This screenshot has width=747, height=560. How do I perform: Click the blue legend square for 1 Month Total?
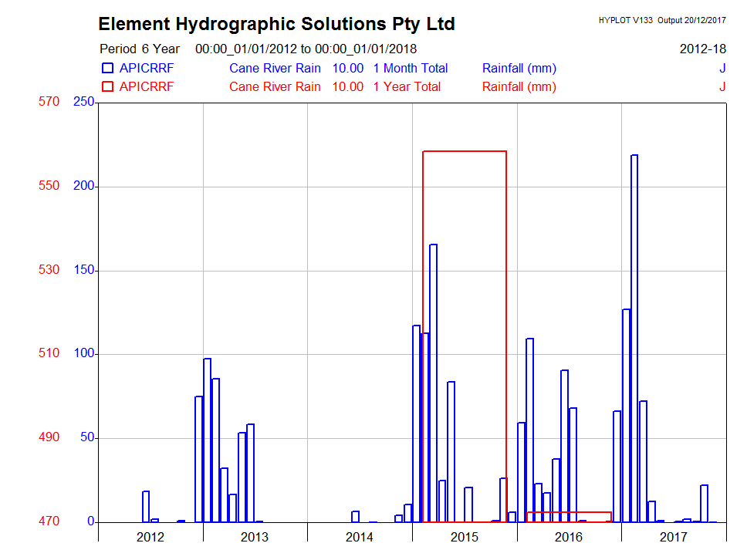coord(107,69)
